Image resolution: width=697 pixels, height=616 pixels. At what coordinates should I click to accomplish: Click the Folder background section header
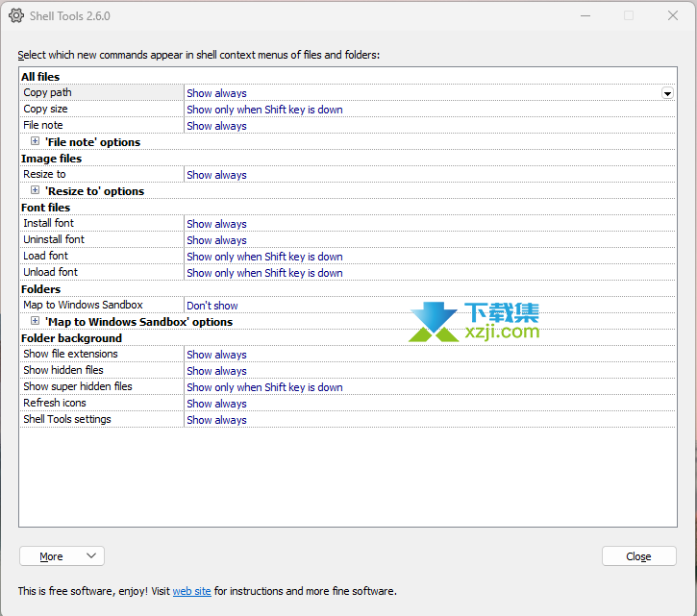pyautogui.click(x=71, y=337)
